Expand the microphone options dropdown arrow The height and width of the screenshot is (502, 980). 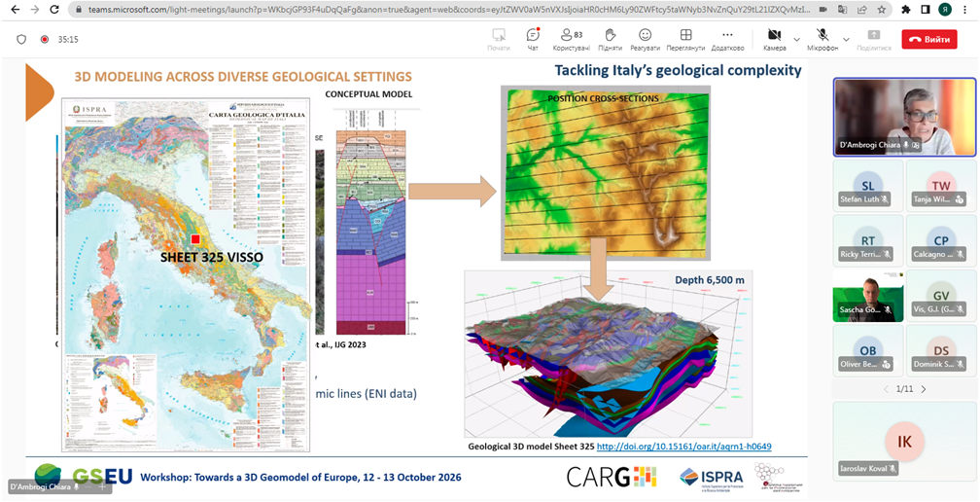(846, 39)
